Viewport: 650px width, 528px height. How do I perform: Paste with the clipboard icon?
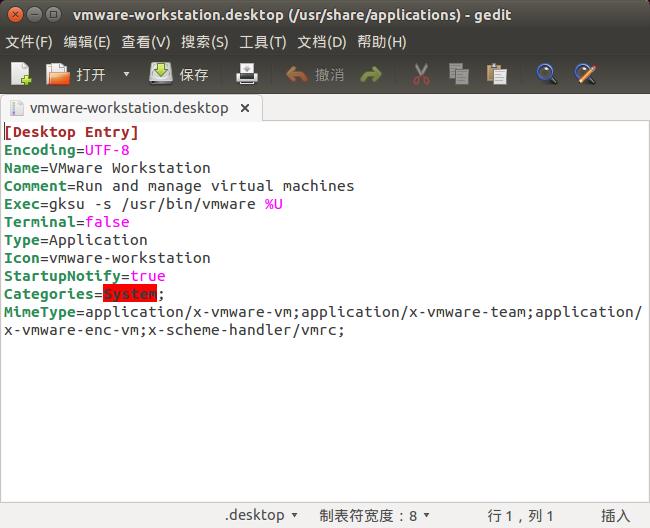point(496,74)
